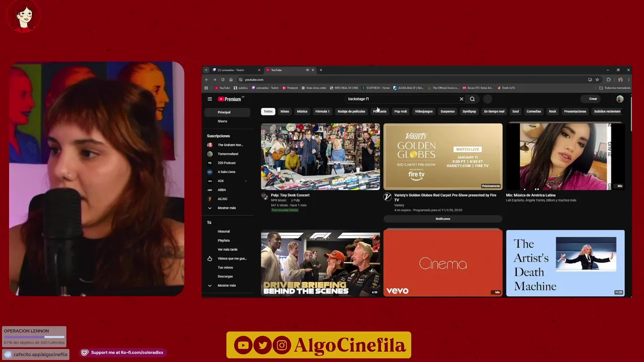Open the INFO REAL DE CINE bookmark
The image size is (644, 362).
pyautogui.click(x=344, y=88)
